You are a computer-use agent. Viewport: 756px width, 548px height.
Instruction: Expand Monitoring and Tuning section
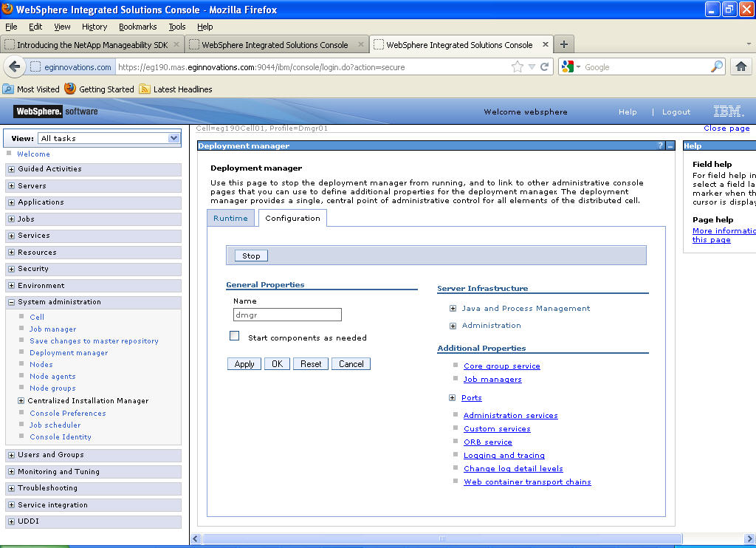(x=12, y=472)
